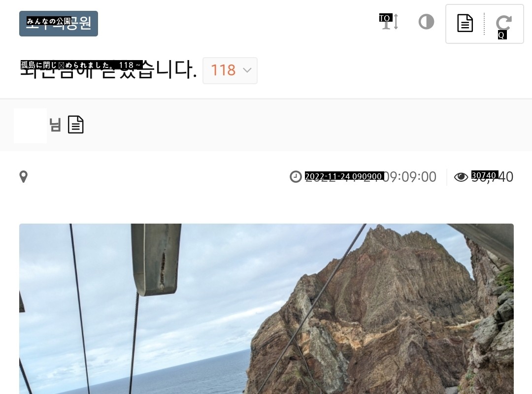Click the author name suffix 님
Screen dimensions: 532x394
click(x=55, y=125)
